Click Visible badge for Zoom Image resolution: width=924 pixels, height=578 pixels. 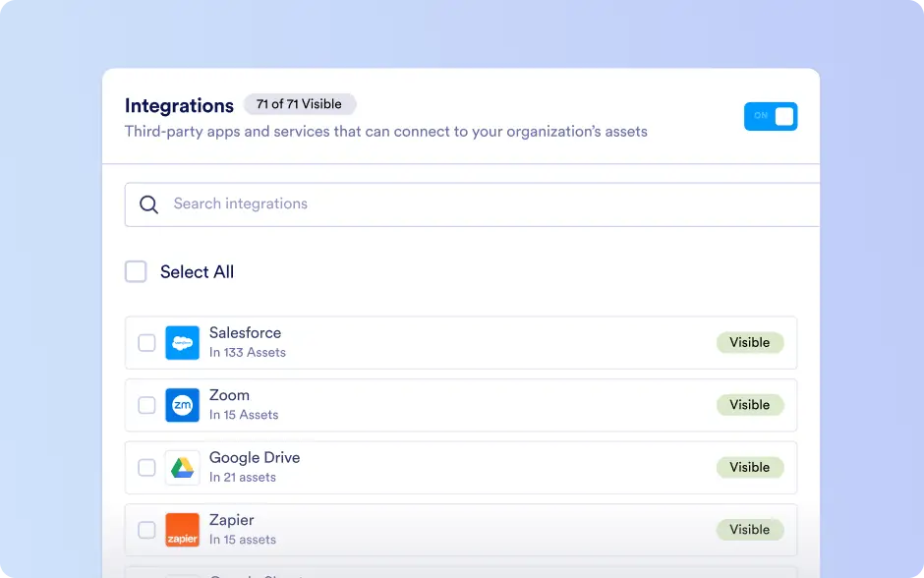tap(750, 405)
